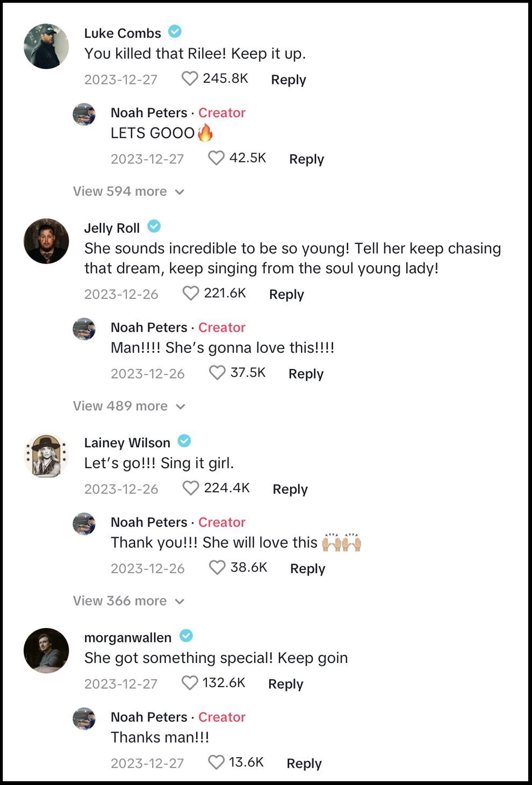This screenshot has height=785, width=532.
Task: Reply to Noah Peters' Thank you reply
Action: click(307, 568)
